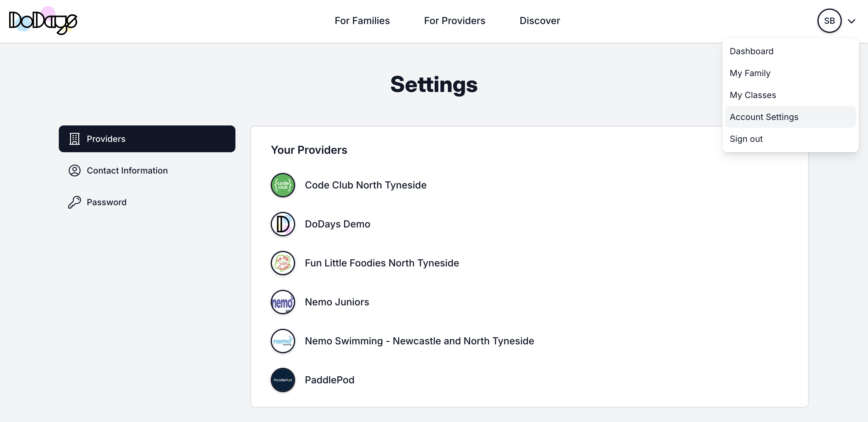Click the Password key icon
Image resolution: width=868 pixels, height=422 pixels.
point(74,202)
